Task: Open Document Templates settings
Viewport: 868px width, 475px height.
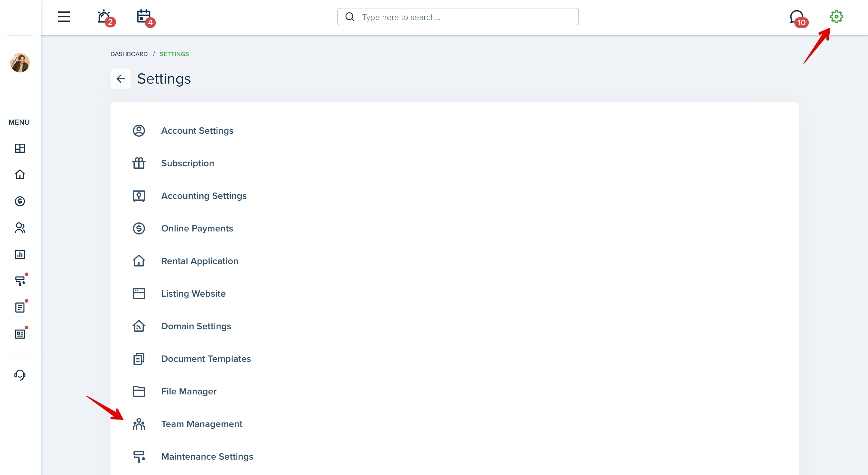Action: coord(206,359)
